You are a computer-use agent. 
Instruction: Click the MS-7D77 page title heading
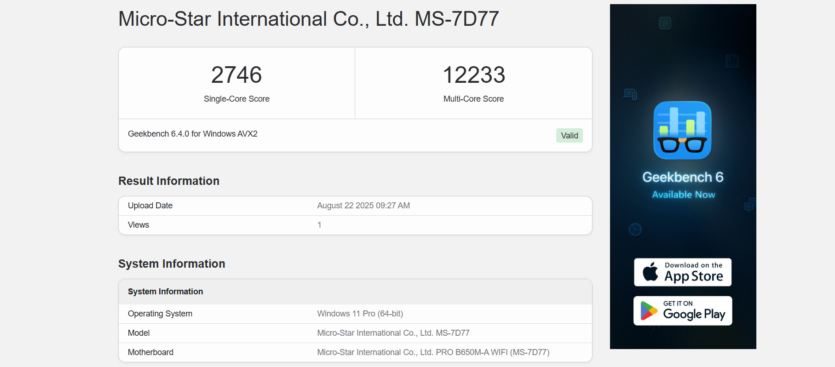(308, 19)
